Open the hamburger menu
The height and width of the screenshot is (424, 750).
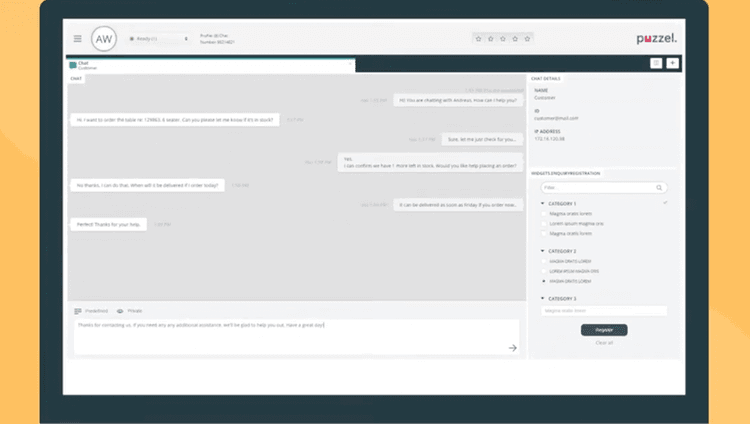(x=77, y=39)
